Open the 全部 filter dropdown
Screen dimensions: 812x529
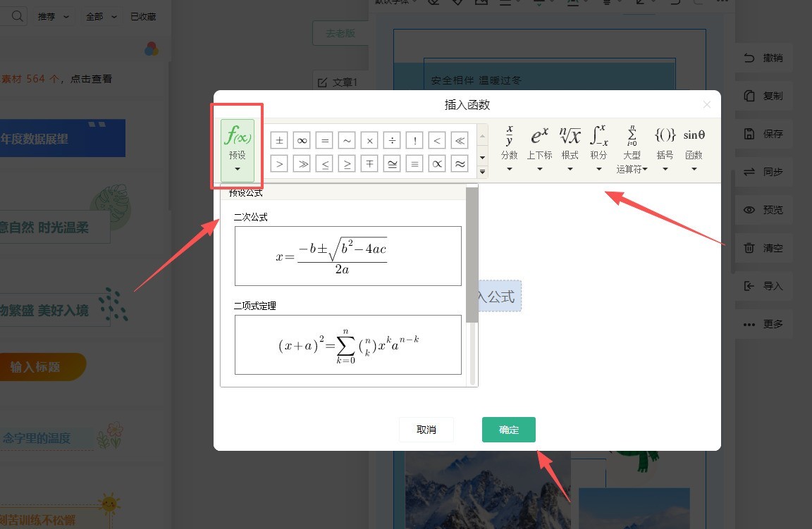tap(101, 17)
